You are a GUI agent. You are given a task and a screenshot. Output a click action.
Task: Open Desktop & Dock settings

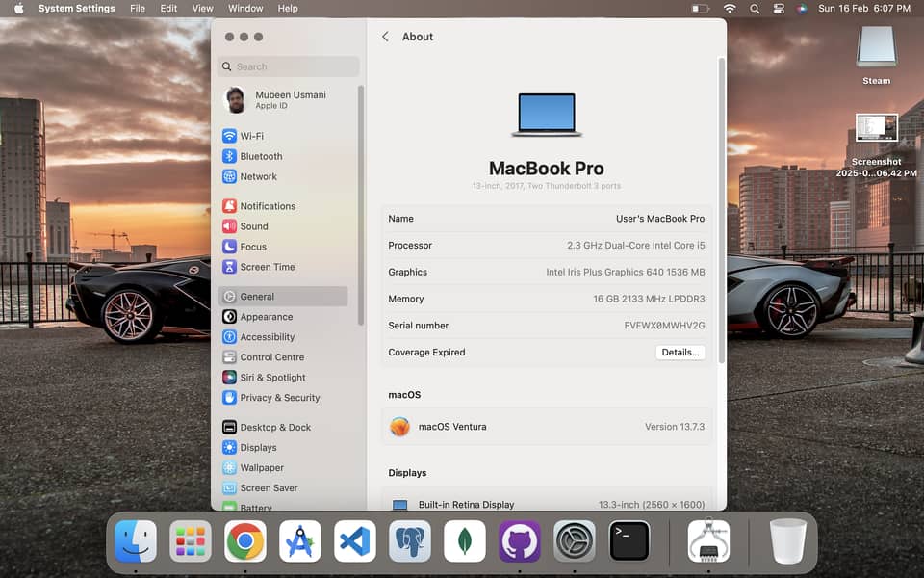coord(267,427)
